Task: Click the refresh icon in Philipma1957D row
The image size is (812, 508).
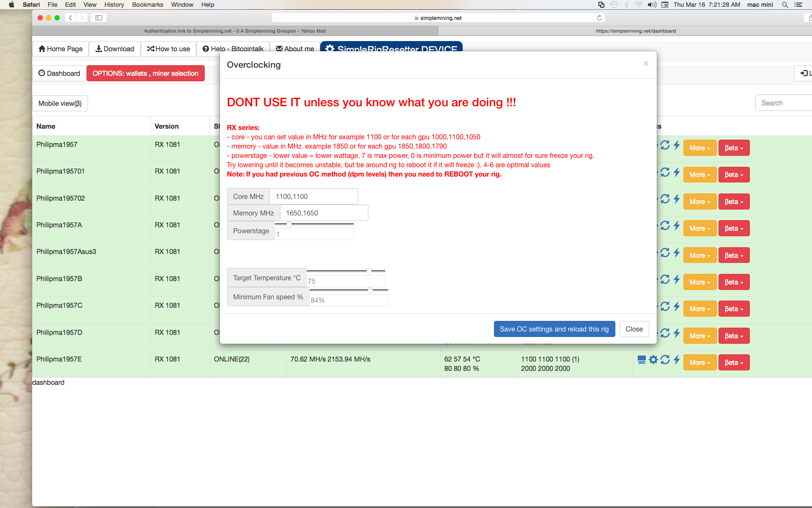Action: (665, 333)
